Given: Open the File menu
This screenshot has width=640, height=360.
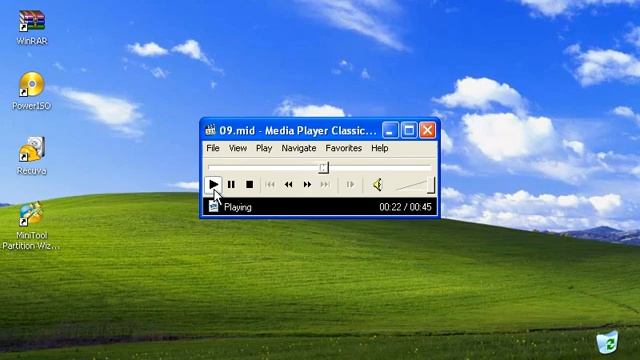Looking at the screenshot, I should pyautogui.click(x=213, y=148).
